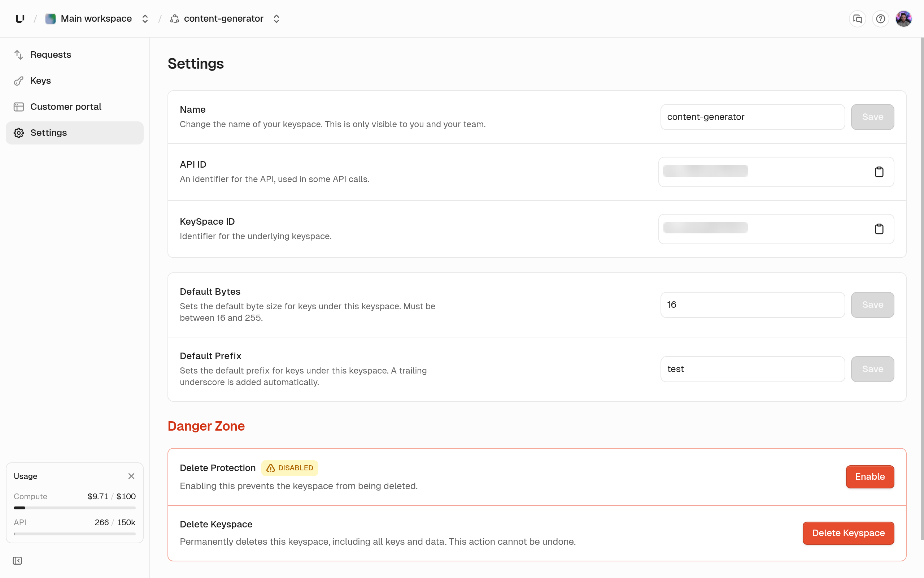Click the Main workspace breadcrumb label
The image size is (924, 578).
tap(96, 18)
